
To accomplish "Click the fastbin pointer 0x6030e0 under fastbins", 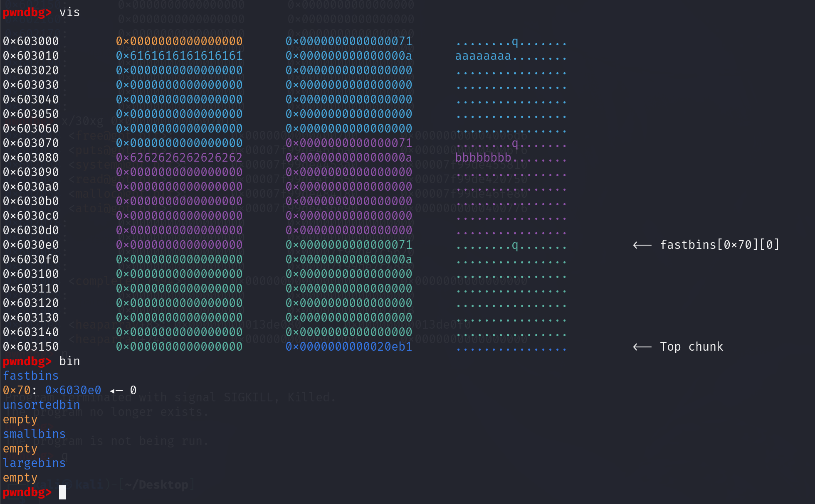I will 73,390.
